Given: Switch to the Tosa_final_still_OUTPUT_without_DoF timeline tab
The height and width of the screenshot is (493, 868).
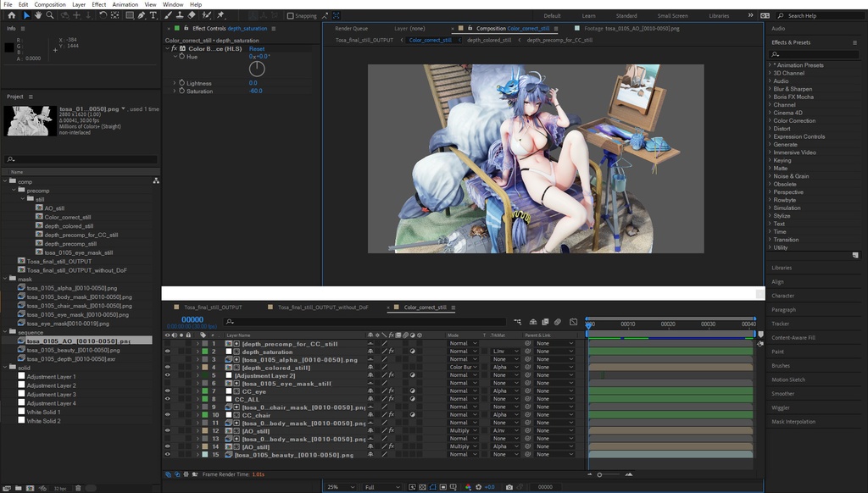Looking at the screenshot, I should [323, 307].
